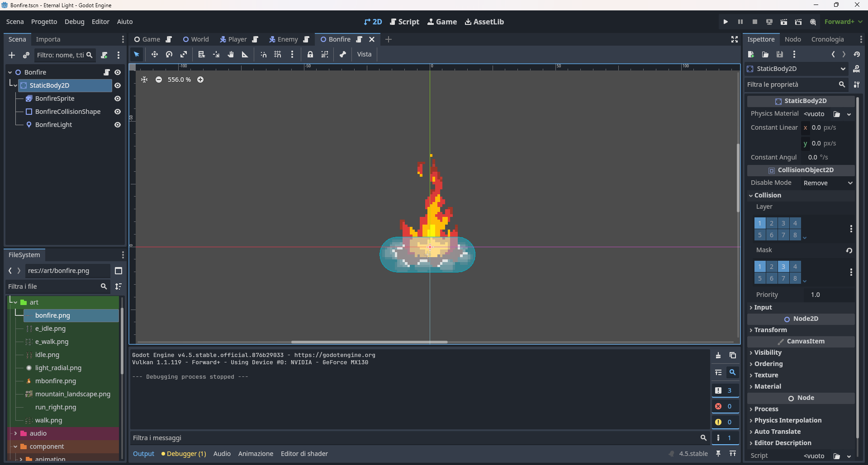The image size is (868, 465).
Task: Open the Physics Material dropdown arrow
Action: point(849,114)
